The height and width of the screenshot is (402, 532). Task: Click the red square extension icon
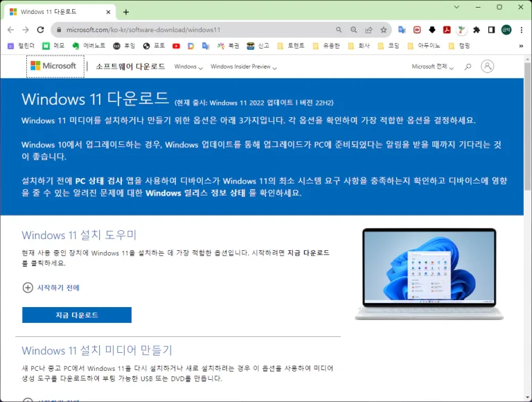pyautogui.click(x=417, y=30)
